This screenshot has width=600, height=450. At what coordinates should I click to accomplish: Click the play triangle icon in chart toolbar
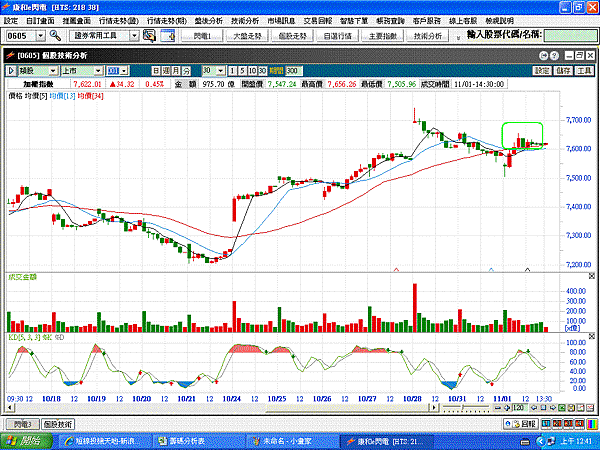pyautogui.click(x=11, y=71)
